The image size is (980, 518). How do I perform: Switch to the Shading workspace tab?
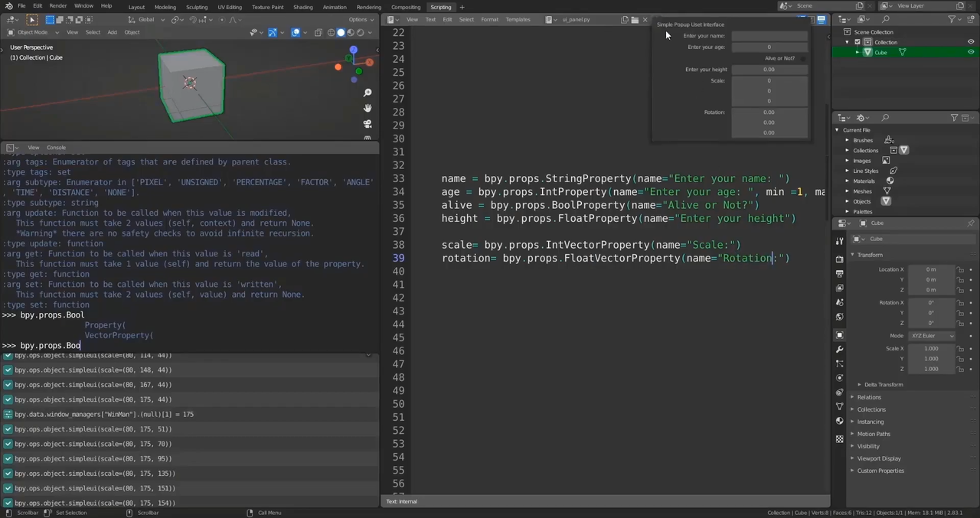[x=302, y=7]
